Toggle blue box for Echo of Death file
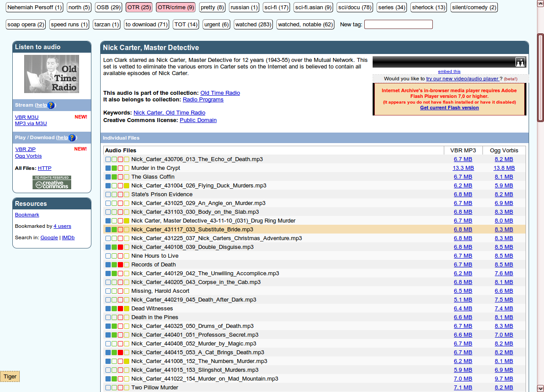The width and height of the screenshot is (544, 392). [108, 159]
